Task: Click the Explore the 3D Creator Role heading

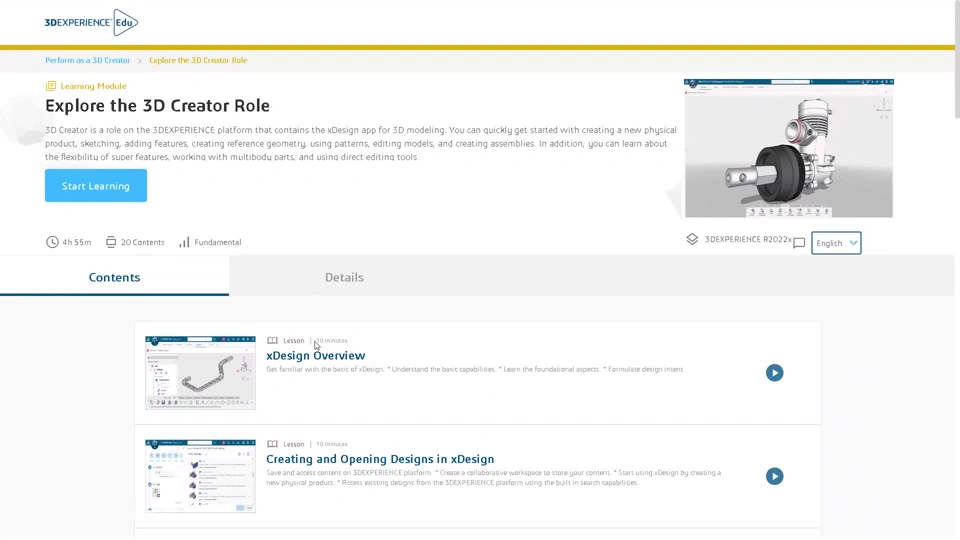Action: click(157, 105)
